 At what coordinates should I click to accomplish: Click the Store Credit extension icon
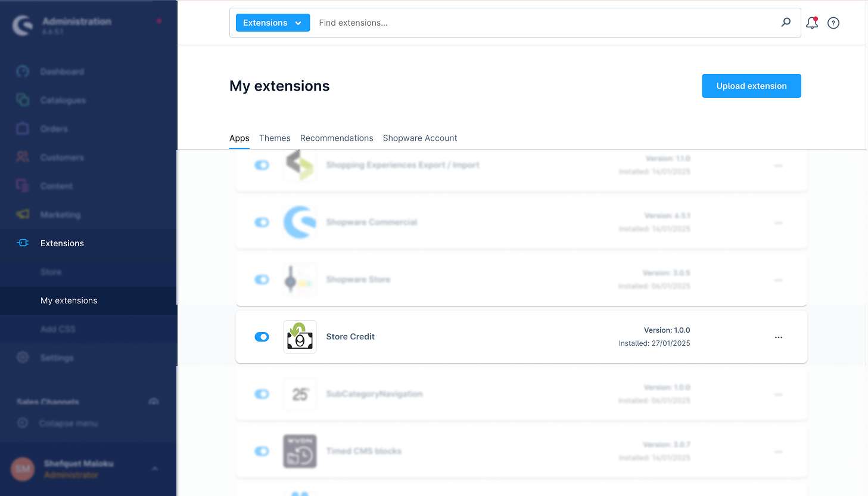[x=300, y=337]
